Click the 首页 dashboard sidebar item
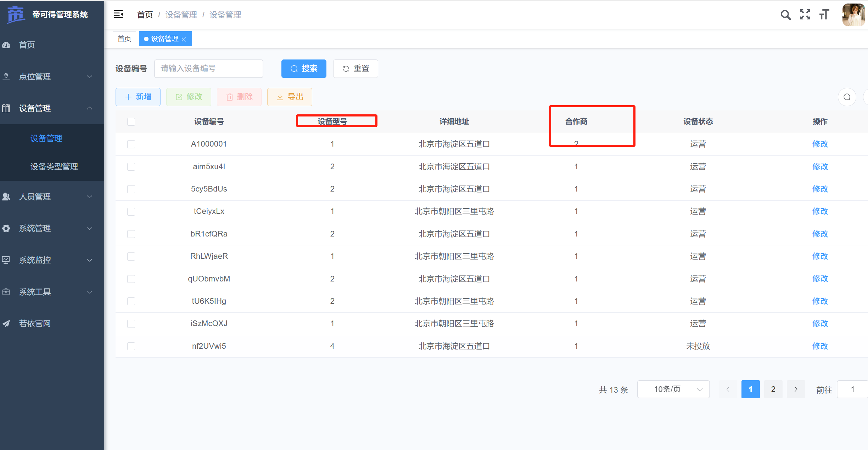The width and height of the screenshot is (868, 450). 27,45
